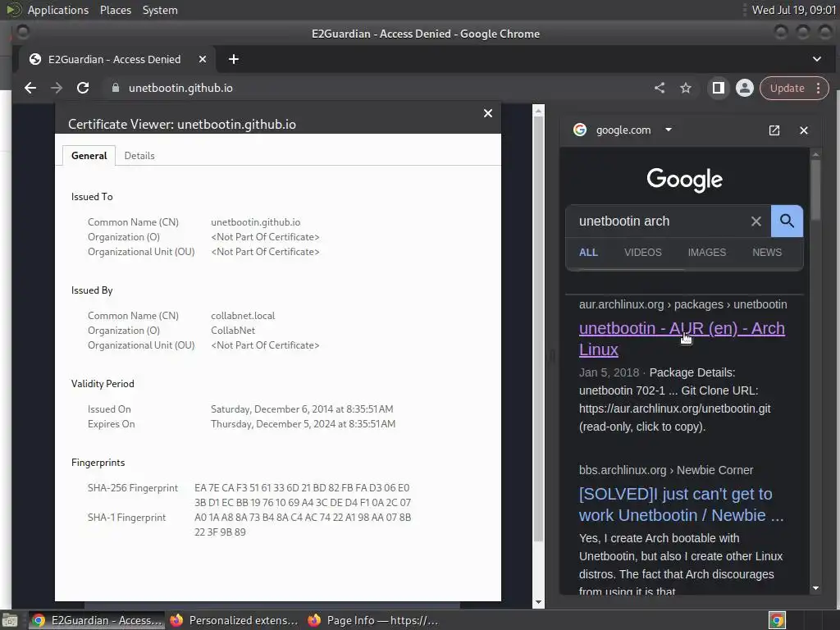Click the padlock site info icon
The image size is (840, 630).
115,88
